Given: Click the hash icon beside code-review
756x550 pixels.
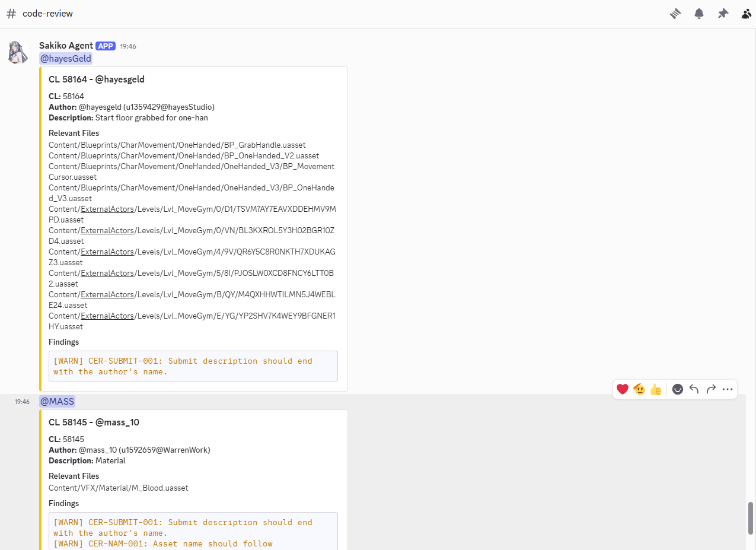Looking at the screenshot, I should (11, 14).
